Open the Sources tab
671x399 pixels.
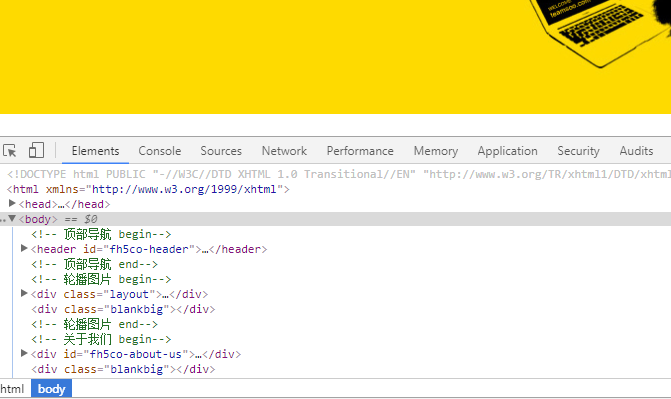tap(221, 151)
